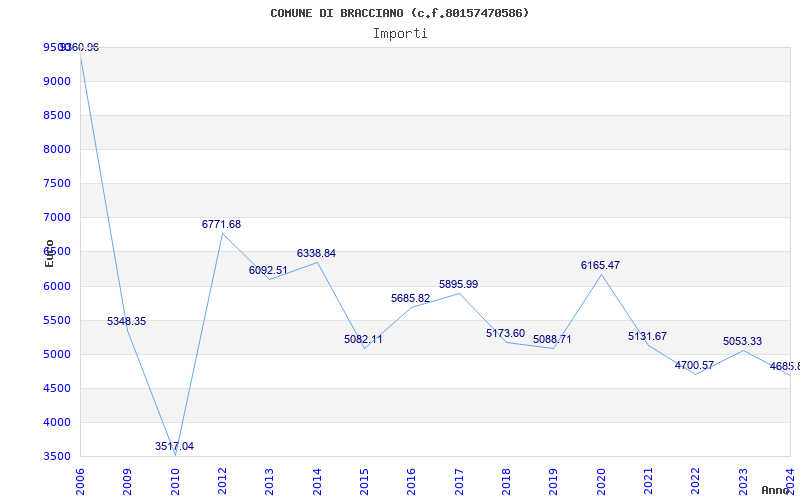Select the 2013 x-axis year label
Viewport: 800px width, 500px height.
pos(269,482)
